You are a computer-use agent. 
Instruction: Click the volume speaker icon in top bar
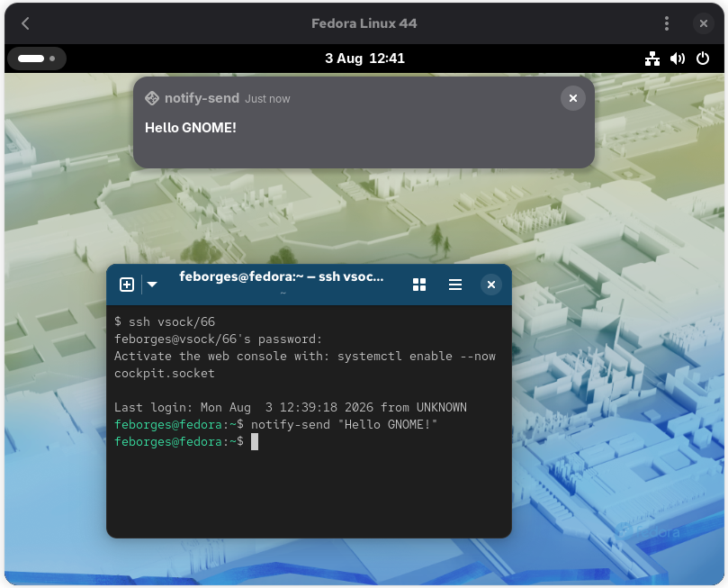click(x=678, y=59)
